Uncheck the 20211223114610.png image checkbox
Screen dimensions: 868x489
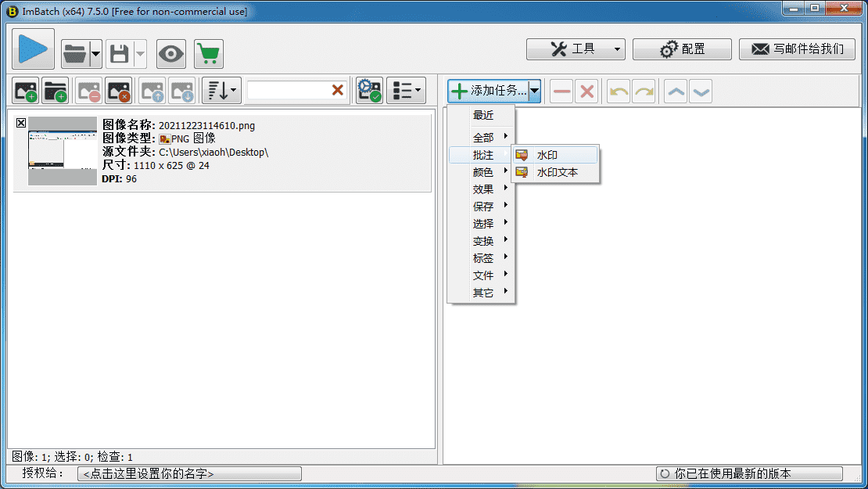[21, 123]
